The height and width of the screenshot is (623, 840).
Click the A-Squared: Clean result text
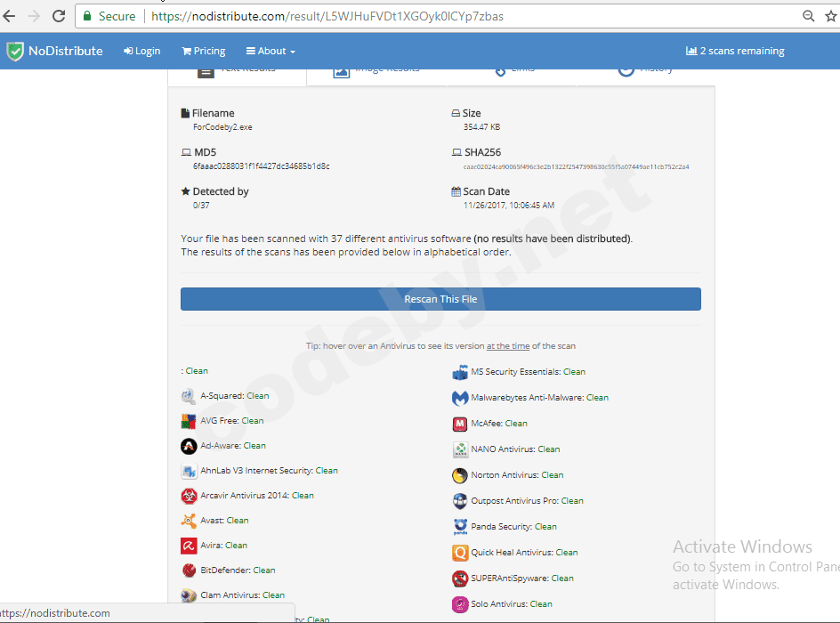coord(235,396)
